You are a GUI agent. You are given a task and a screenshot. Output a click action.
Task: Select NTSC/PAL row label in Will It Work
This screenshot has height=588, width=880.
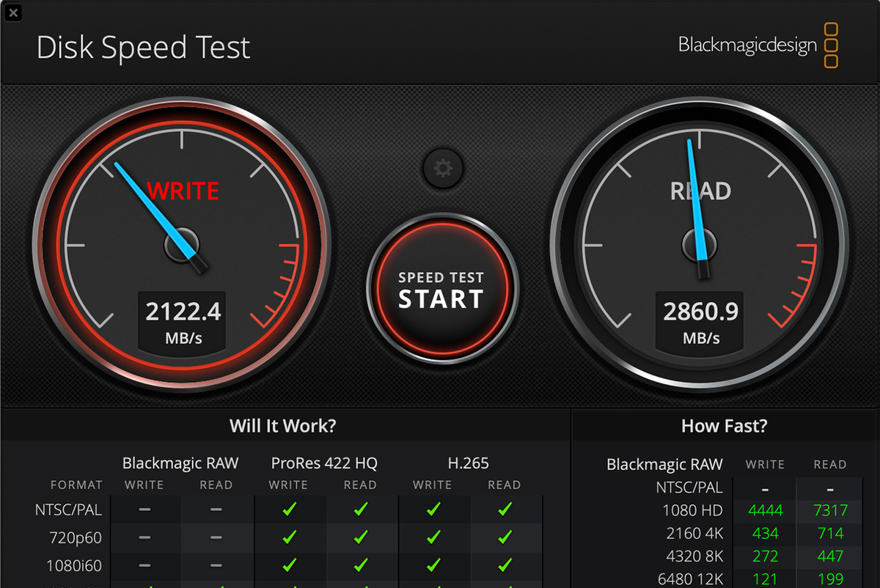coord(69,509)
